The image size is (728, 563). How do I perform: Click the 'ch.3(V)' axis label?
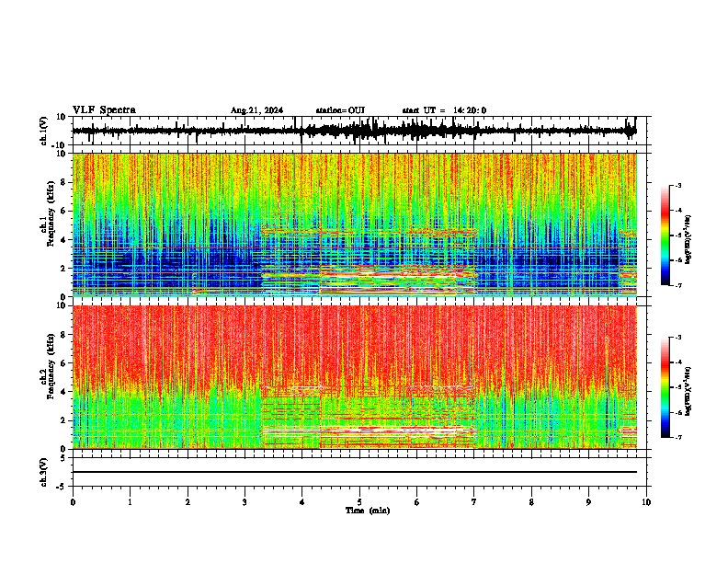pyautogui.click(x=44, y=472)
